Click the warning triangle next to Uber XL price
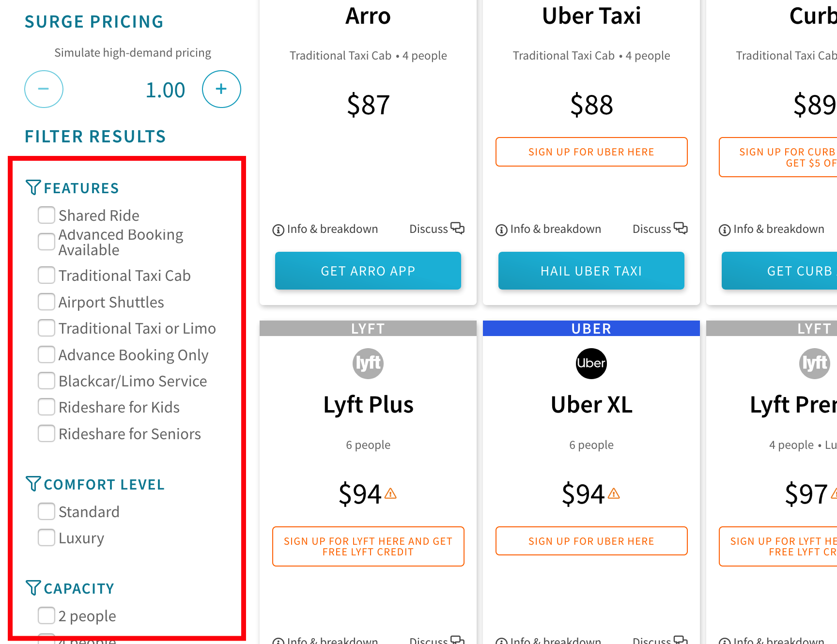 click(614, 494)
